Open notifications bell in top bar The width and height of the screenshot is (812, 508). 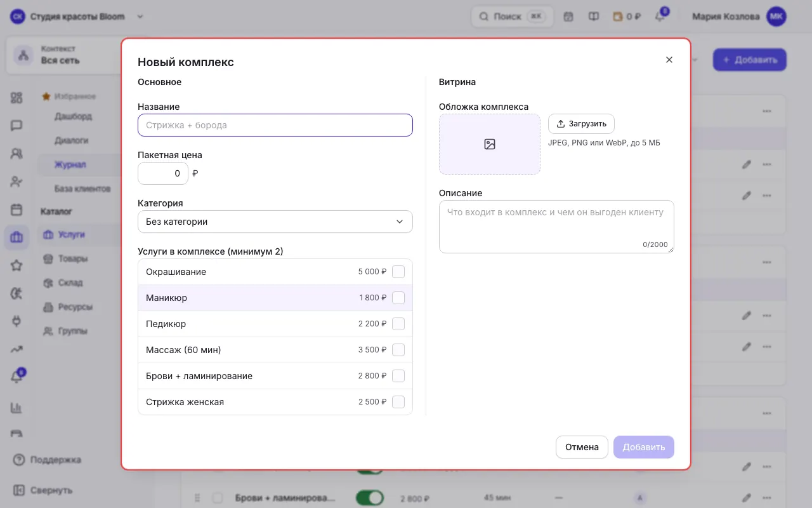(660, 17)
